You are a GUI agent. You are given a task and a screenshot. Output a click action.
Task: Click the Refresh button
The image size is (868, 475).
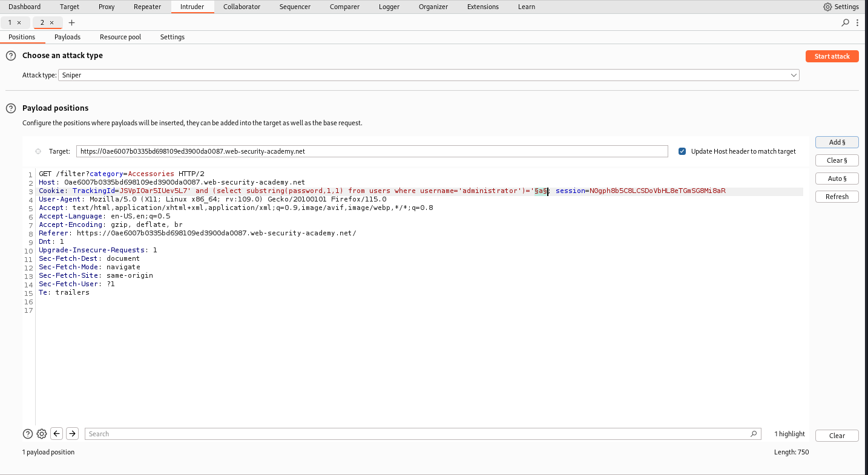click(837, 197)
